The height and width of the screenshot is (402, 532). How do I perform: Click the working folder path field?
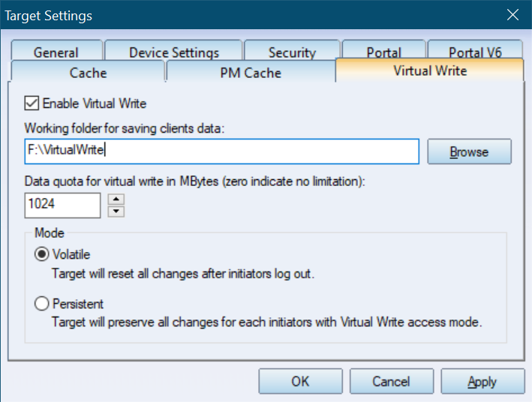[222, 151]
